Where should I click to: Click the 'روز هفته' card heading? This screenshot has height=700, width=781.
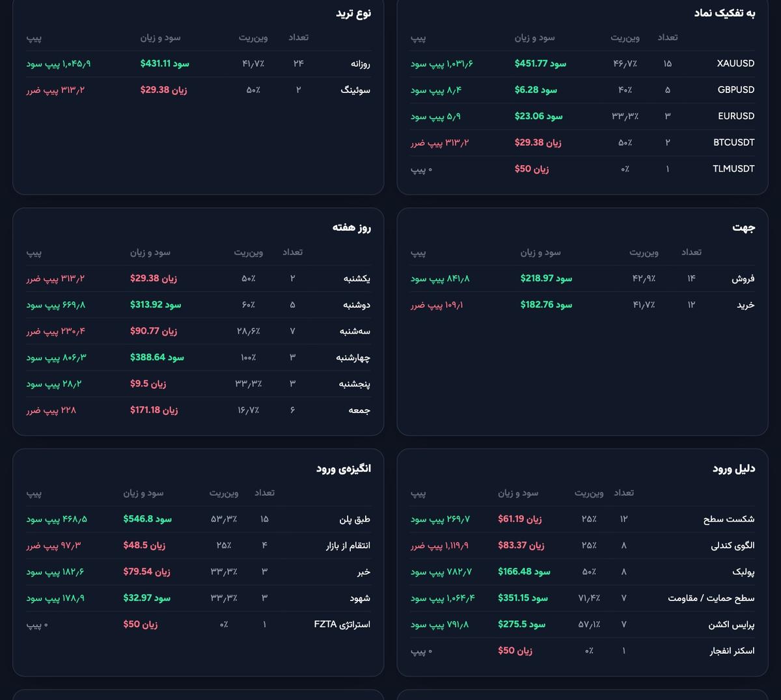tap(351, 227)
